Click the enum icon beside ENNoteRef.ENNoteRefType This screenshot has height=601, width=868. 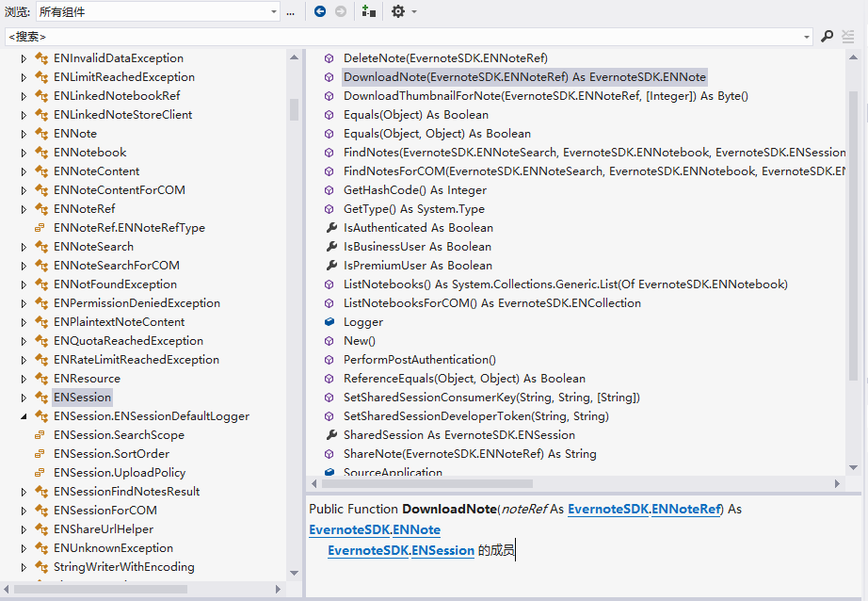[40, 228]
